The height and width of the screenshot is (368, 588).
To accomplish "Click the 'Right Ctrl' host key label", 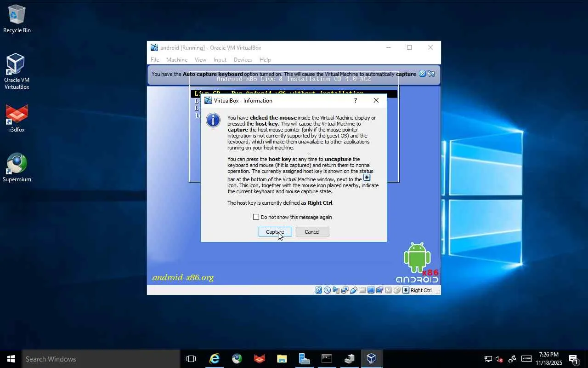I will (x=421, y=290).
